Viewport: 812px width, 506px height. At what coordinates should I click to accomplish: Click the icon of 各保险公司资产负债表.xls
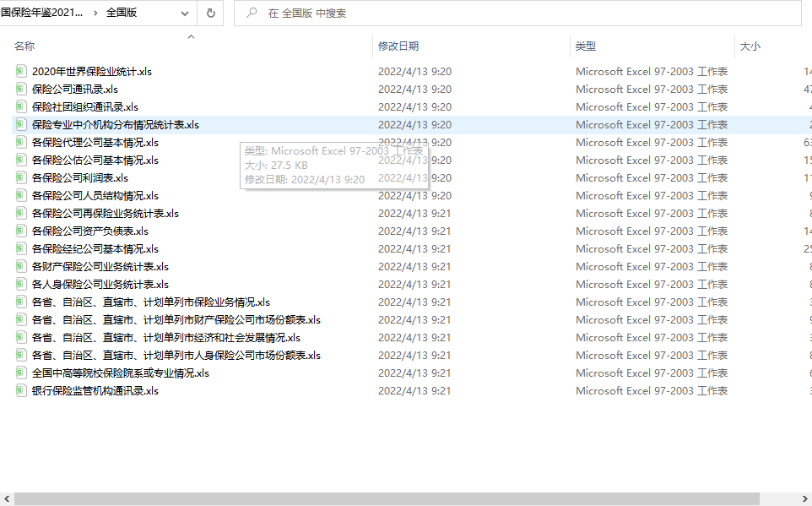pos(21,231)
